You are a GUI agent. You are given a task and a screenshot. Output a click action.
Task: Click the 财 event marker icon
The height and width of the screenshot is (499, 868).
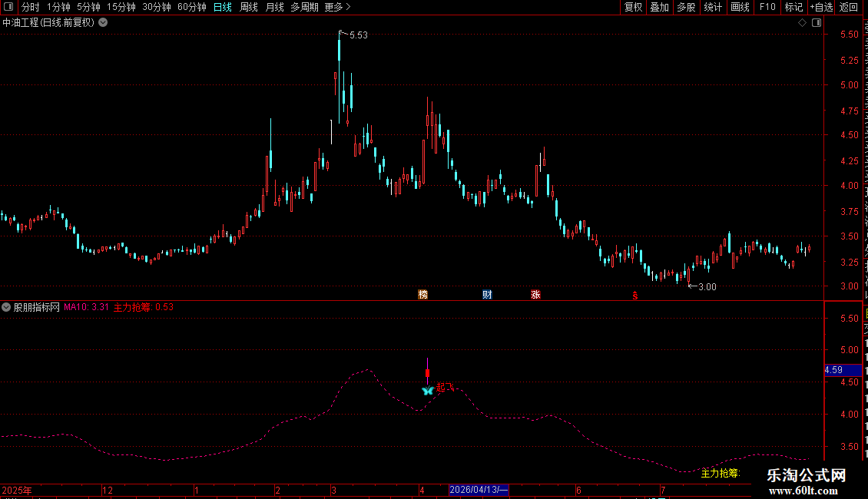pos(487,294)
